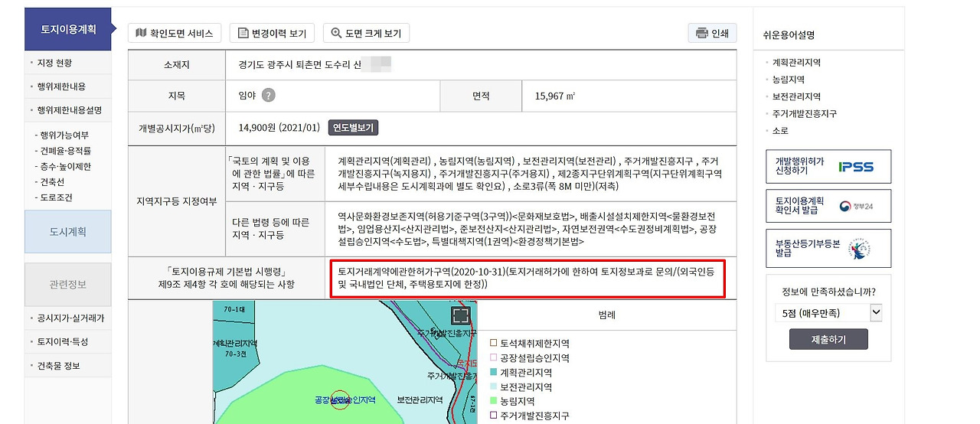Click the 토석채취제한지역 legend swatch
The image size is (980, 424).
coord(493,344)
